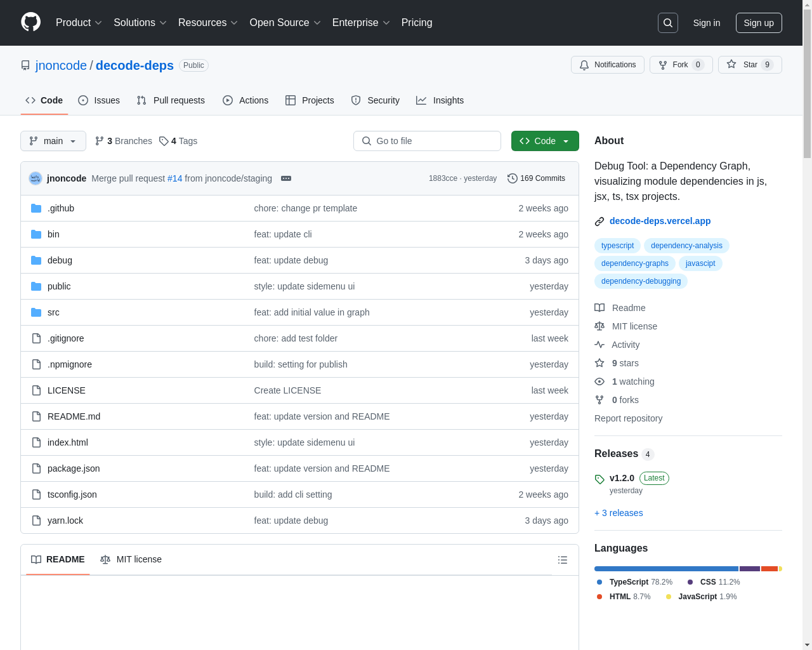Open the tsconfig.json file
The width and height of the screenshot is (812, 650).
click(x=72, y=494)
